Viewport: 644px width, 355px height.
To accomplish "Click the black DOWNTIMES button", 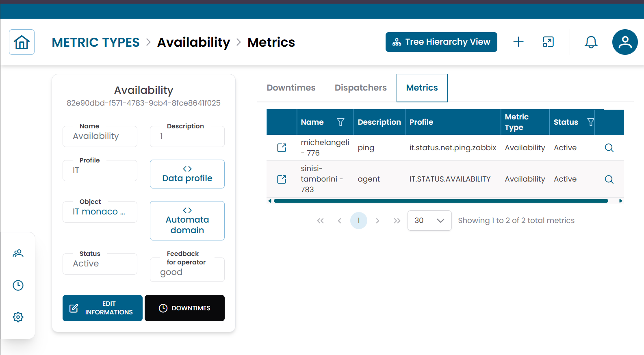I will coord(184,308).
